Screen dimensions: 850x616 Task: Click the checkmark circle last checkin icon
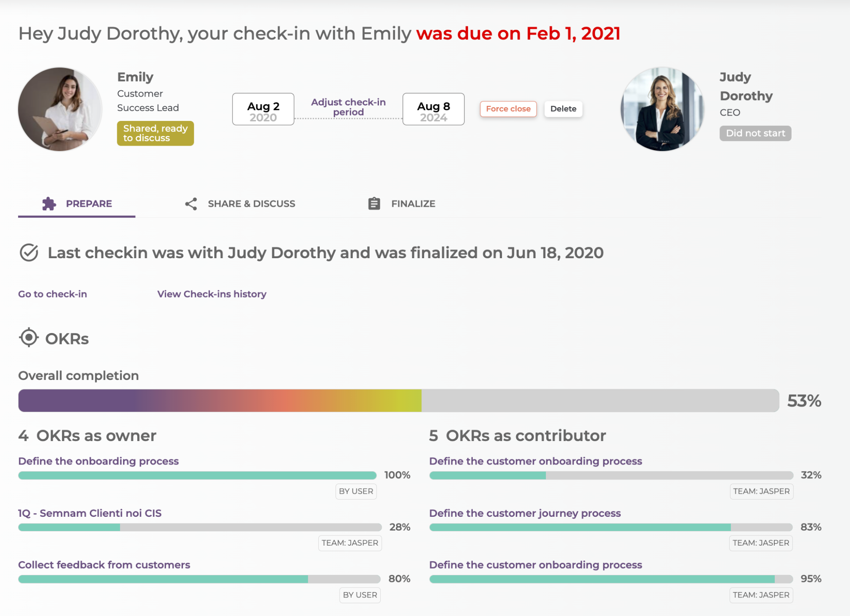tap(29, 253)
